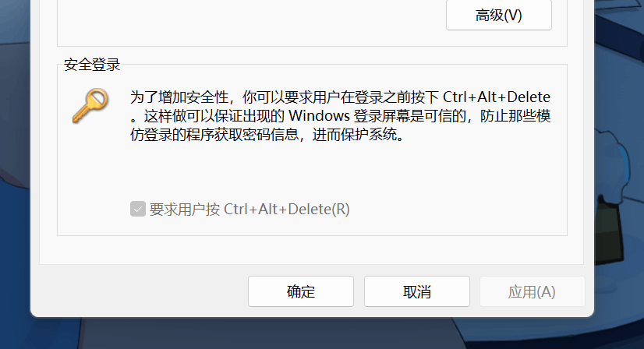
Task: Select the 安全登录 group heading
Action: click(x=92, y=65)
